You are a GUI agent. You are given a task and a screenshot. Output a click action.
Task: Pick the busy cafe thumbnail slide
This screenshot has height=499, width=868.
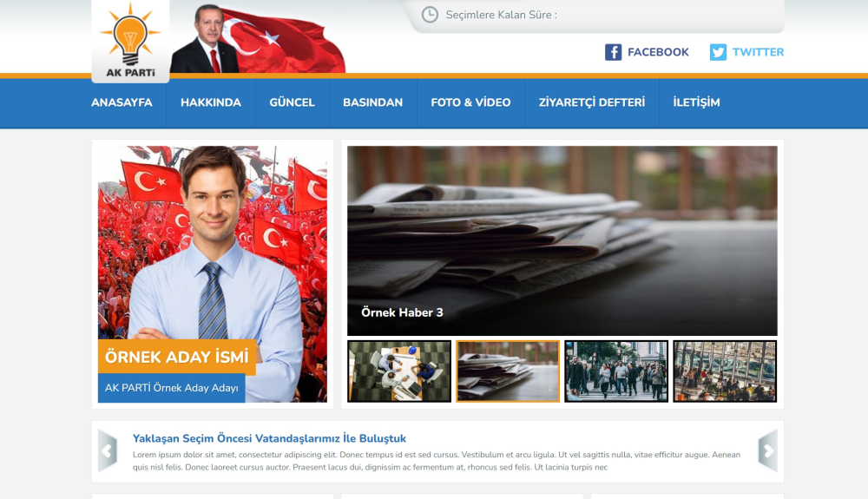click(725, 371)
